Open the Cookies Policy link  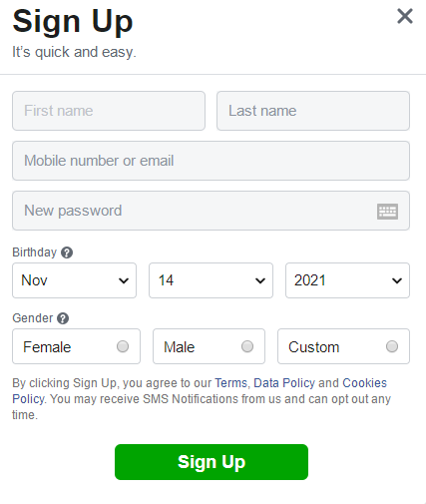364,383
